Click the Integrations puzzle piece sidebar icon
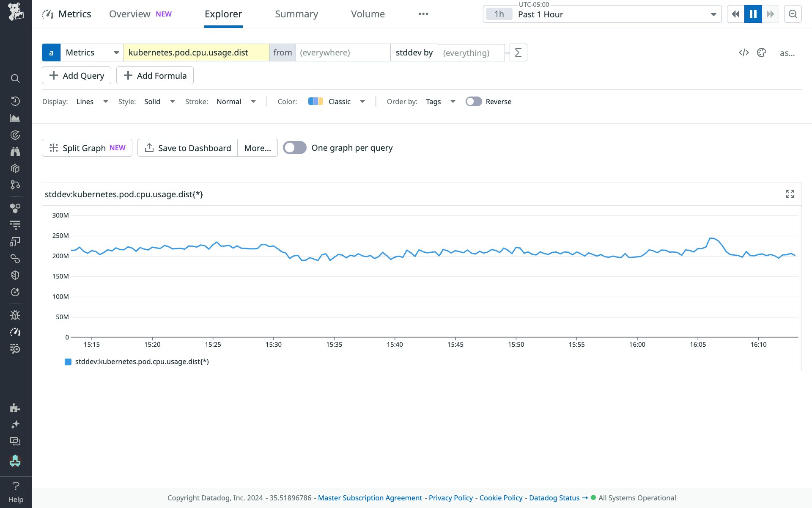Image resolution: width=812 pixels, height=508 pixels. [x=15, y=408]
